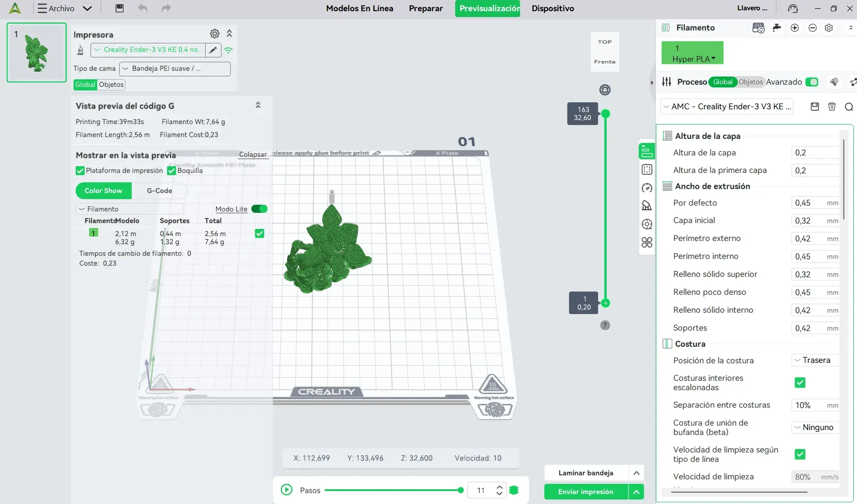Click the green layers icon beside step counter
Image resolution: width=857 pixels, height=504 pixels.
click(514, 490)
